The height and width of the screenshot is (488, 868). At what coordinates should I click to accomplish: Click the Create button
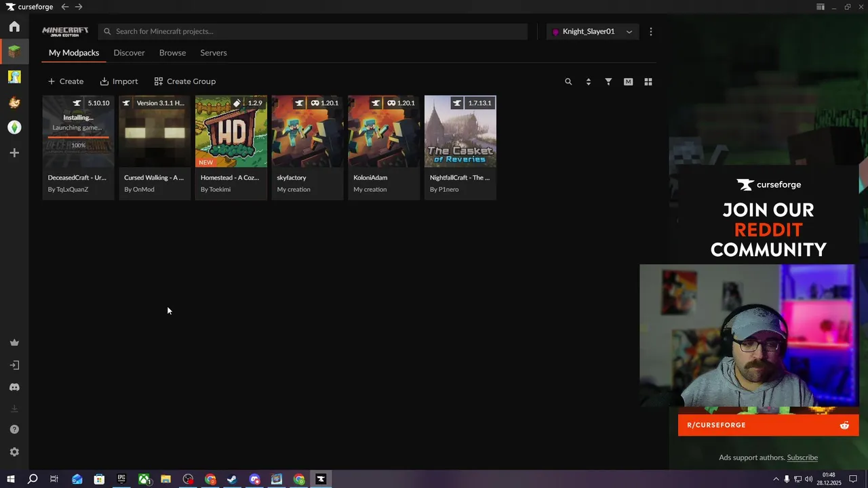pos(66,81)
